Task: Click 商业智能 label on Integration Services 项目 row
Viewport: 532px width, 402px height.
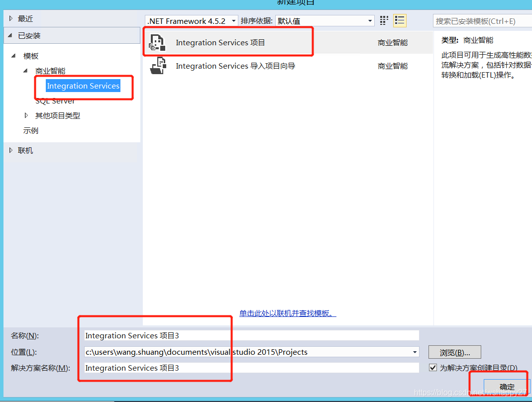Action: (x=393, y=43)
